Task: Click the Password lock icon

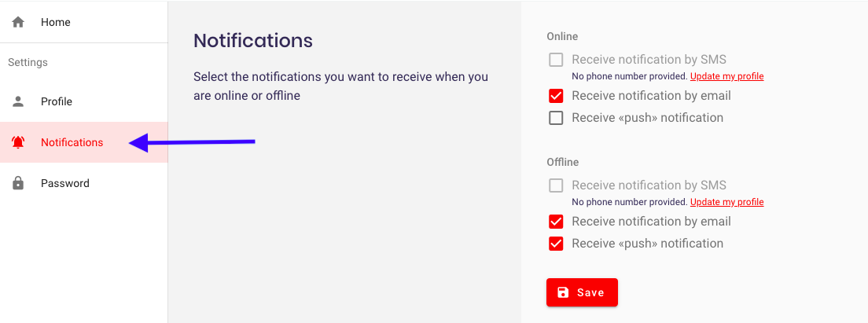Action: point(18,183)
